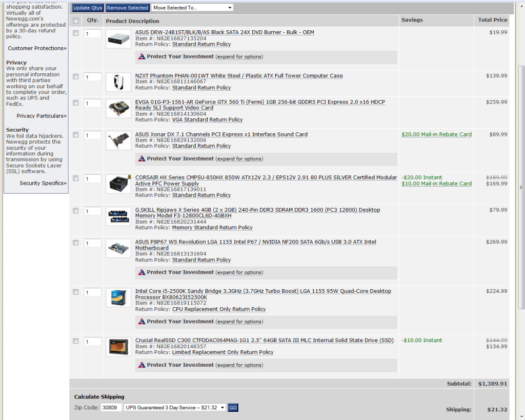Click the Remove Selected button
The image size is (525, 420).
(x=127, y=8)
